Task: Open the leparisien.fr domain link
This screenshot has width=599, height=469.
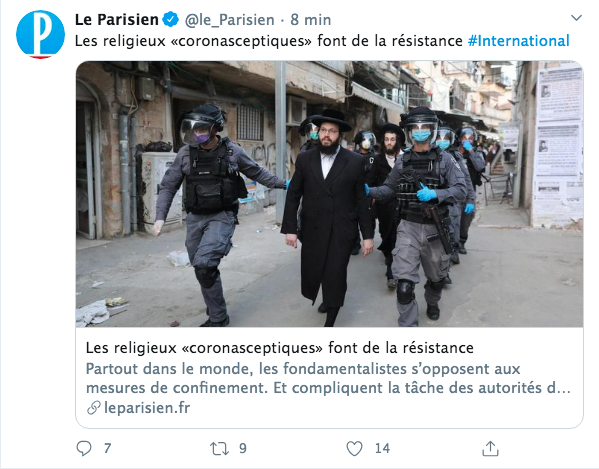Action: point(147,408)
